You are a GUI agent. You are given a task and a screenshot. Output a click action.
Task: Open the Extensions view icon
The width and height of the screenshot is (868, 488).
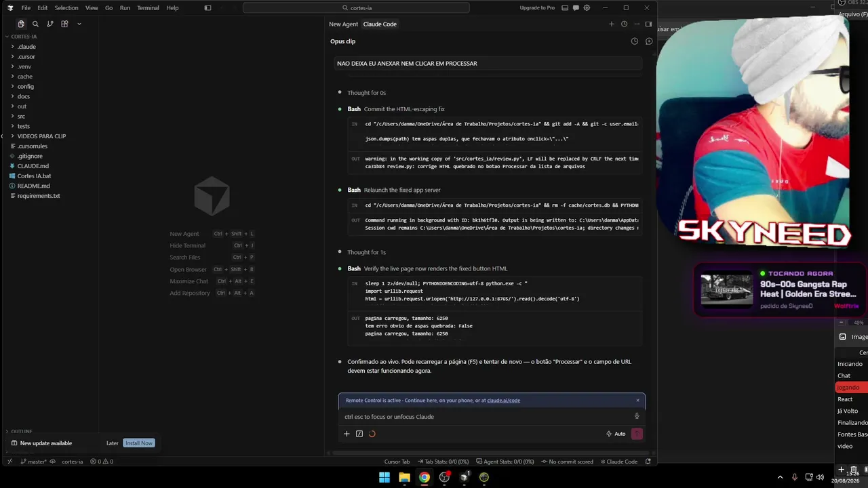click(64, 24)
